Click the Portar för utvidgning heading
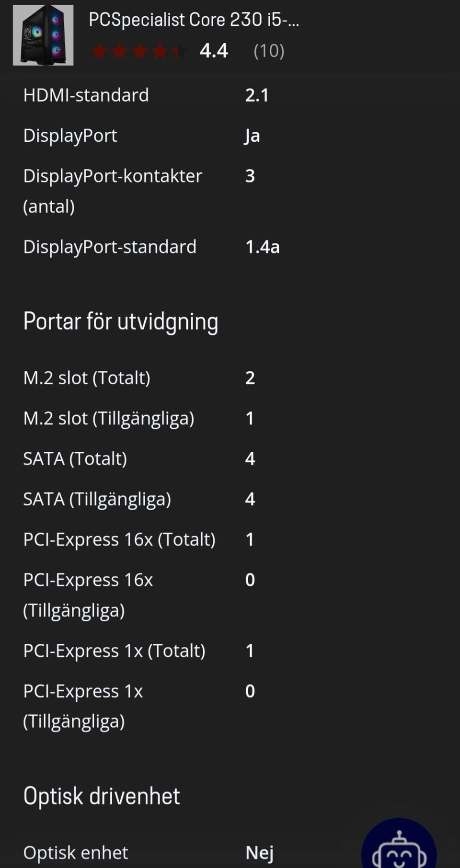The width and height of the screenshot is (460, 868). (121, 321)
